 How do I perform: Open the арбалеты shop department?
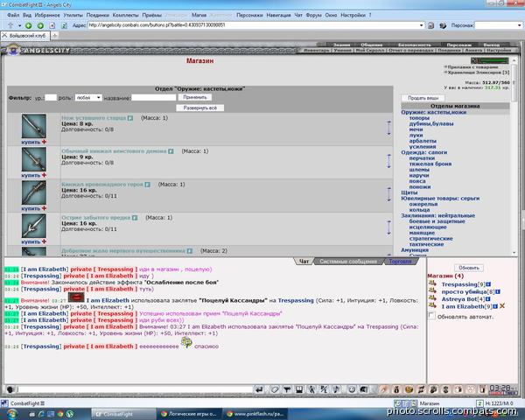point(423,141)
